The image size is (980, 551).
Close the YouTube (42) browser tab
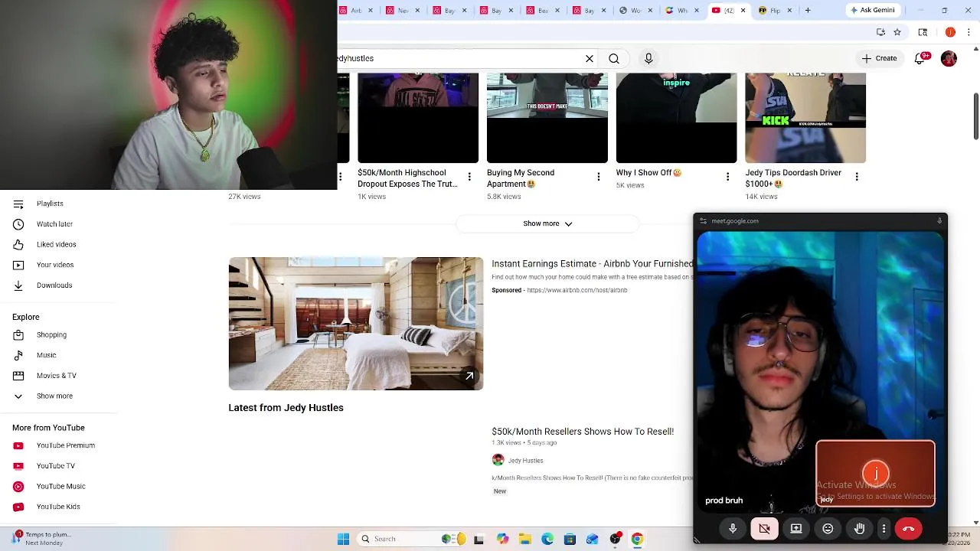tap(744, 11)
